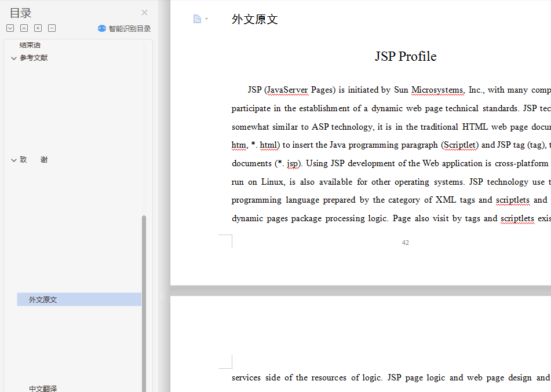The image size is (551, 392).
Task: Click the underlined word Scriptlet
Action: (x=460, y=145)
